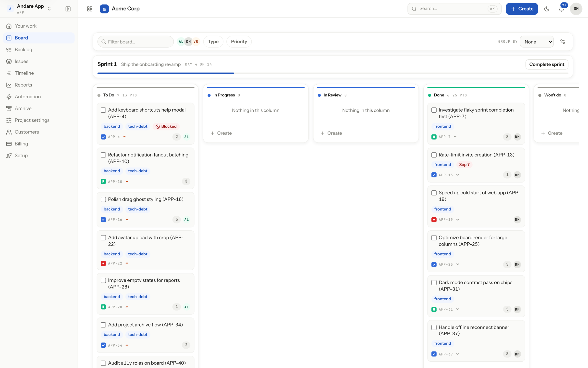Filter by VR assignee avatar
Image resolution: width=588 pixels, height=368 pixels.
pos(196,42)
